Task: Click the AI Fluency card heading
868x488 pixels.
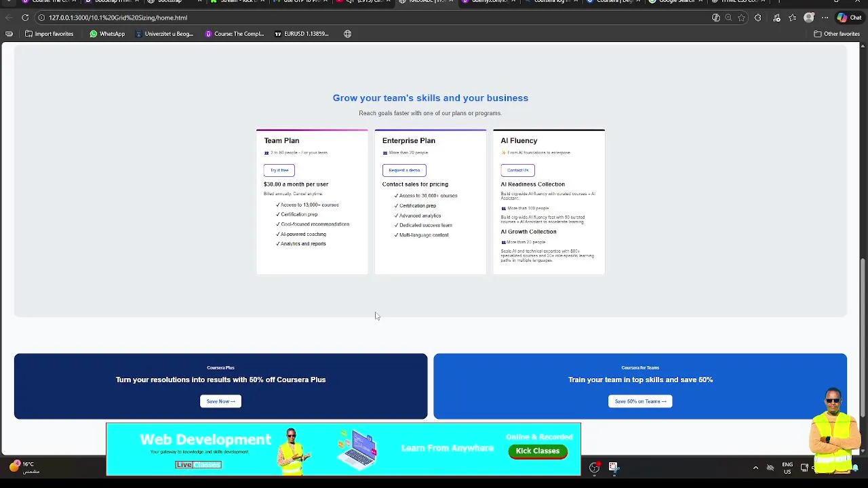Action: pos(519,140)
